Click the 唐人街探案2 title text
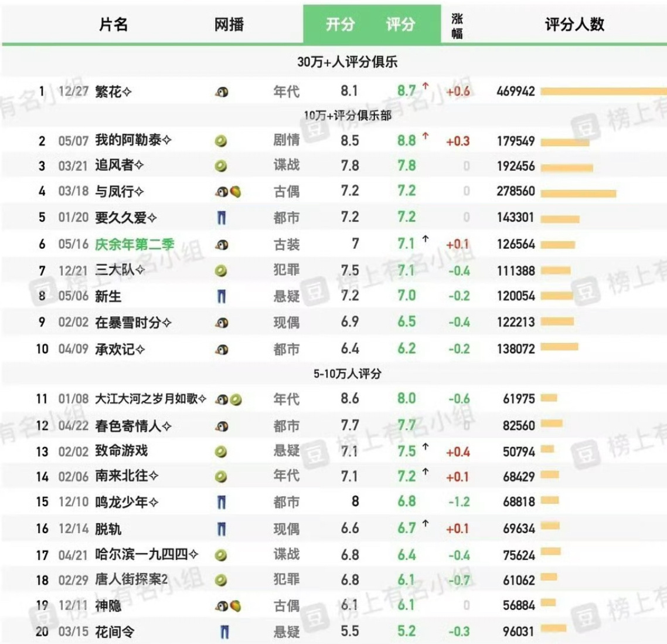The height and width of the screenshot is (644, 667). click(x=131, y=579)
